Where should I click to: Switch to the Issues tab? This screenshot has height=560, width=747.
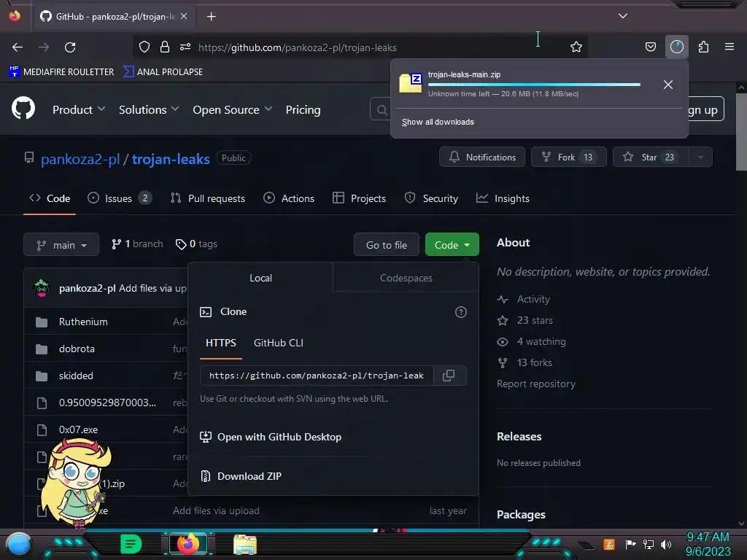(x=120, y=198)
